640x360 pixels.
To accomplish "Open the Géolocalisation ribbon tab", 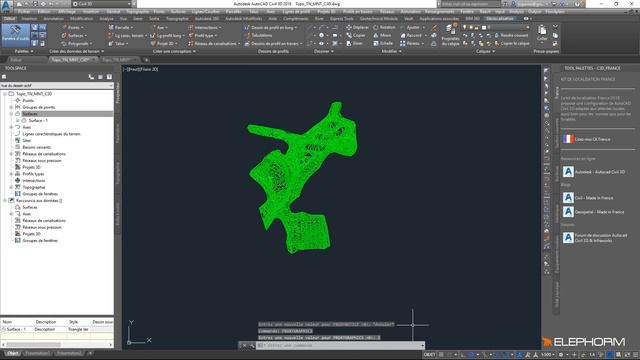I will pyautogui.click(x=500, y=19).
